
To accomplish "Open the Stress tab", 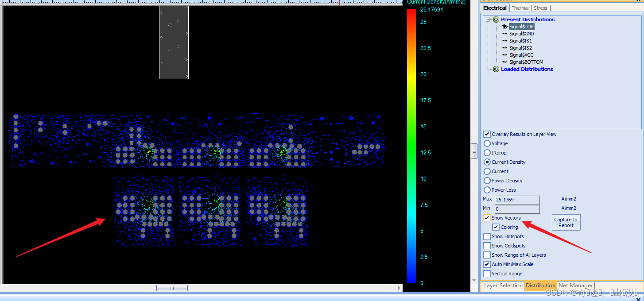I will [x=540, y=8].
